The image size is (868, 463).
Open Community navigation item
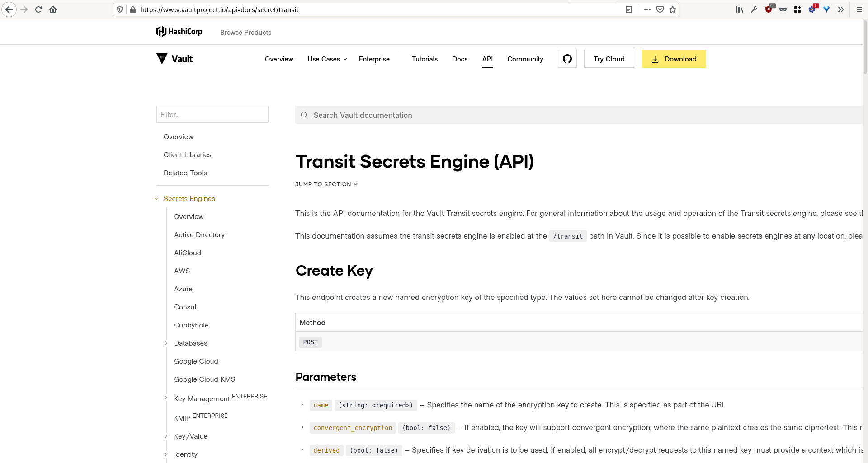(525, 59)
